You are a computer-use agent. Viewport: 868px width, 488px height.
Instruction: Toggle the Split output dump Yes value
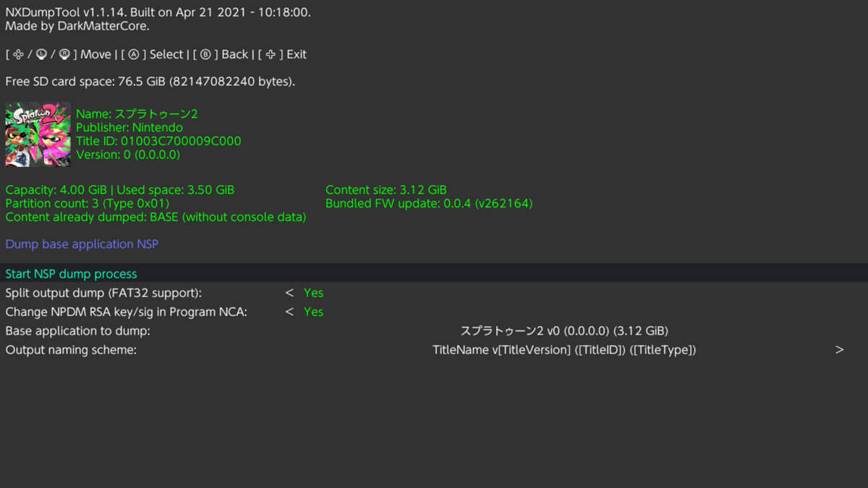313,293
